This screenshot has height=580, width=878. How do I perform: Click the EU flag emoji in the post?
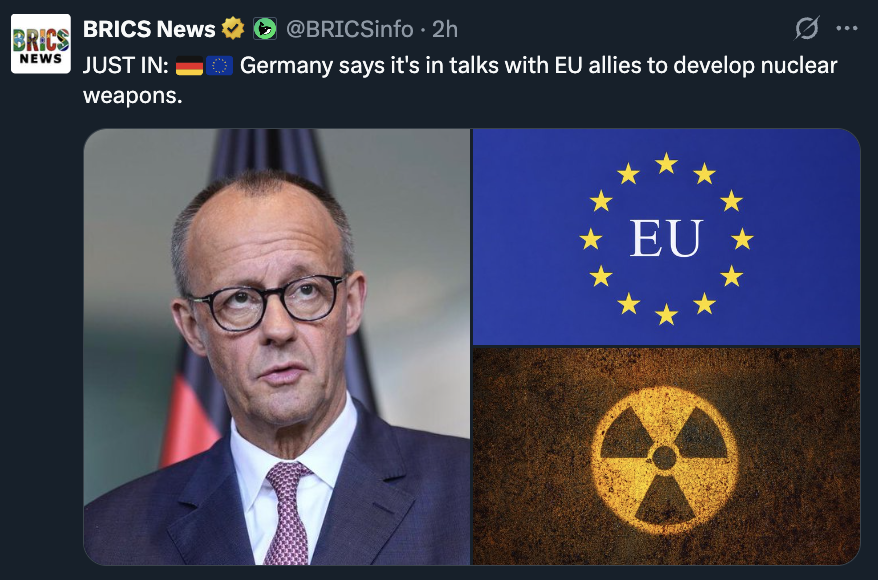point(220,66)
